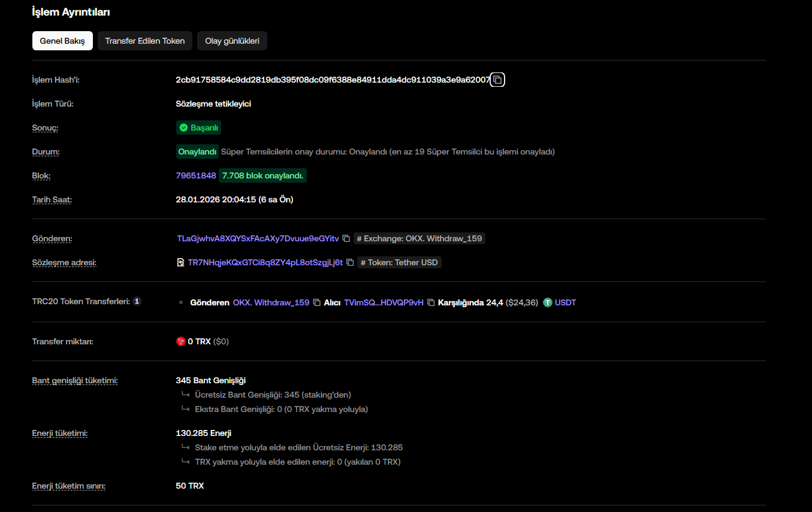The image size is (812, 512).
Task: Click the date '28.01.2026 20:04:15 (6 sa Ön)'
Action: [x=234, y=199]
